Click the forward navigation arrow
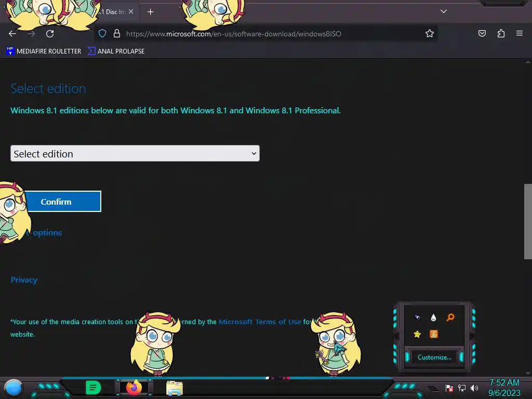532x399 pixels. (31, 34)
